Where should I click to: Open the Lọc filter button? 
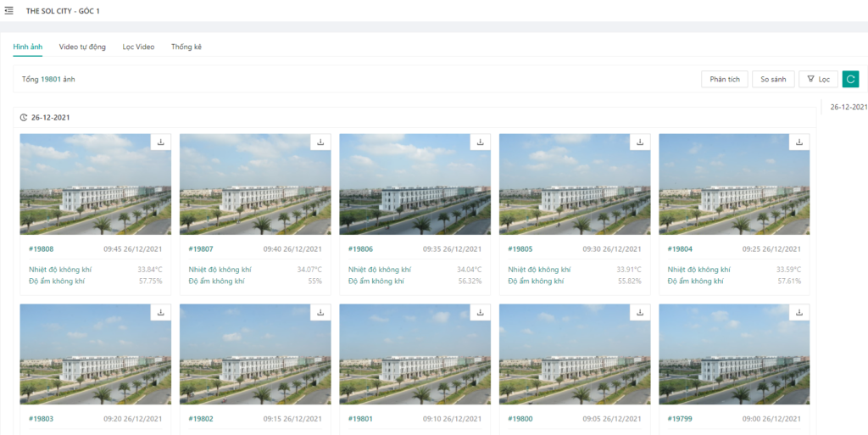tap(818, 79)
